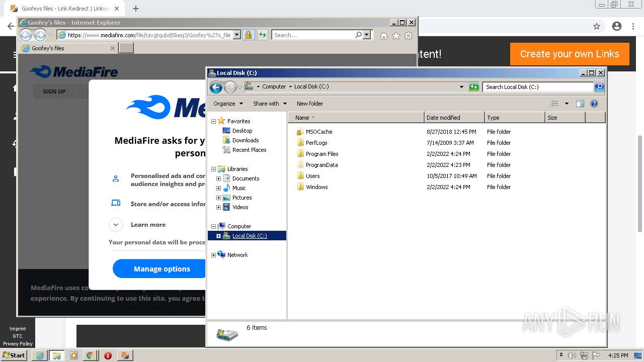Open Internet Explorer from the taskbar
The image size is (644, 362).
40,355
